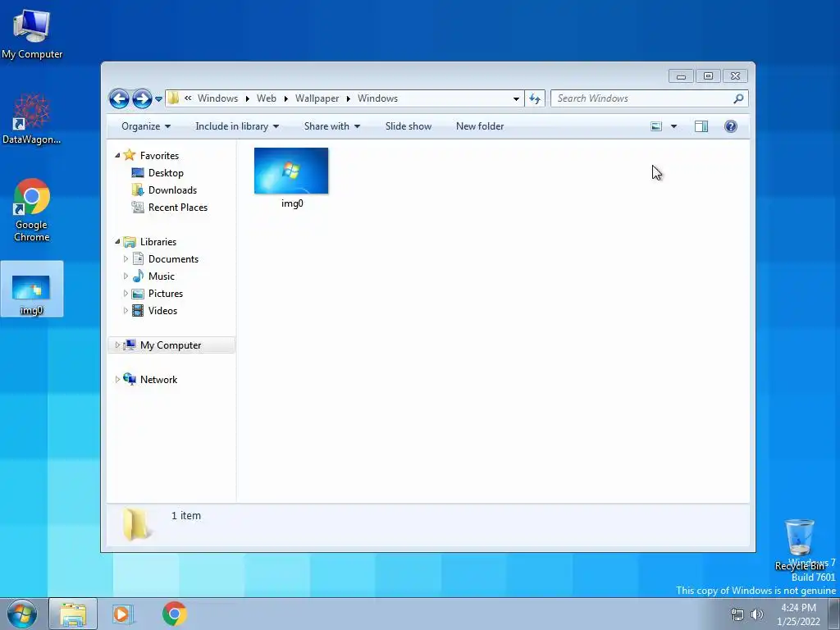This screenshot has width=840, height=630.
Task: Open the Windows Start menu
Action: 22,614
